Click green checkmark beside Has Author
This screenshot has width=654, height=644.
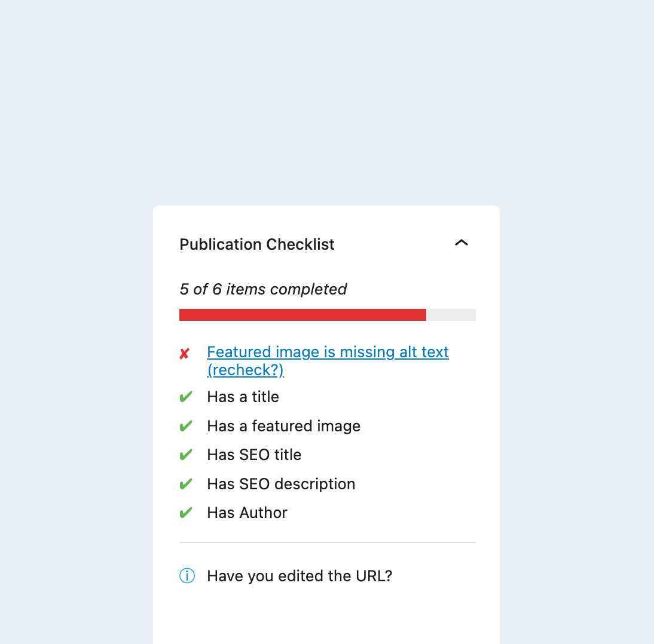pyautogui.click(x=186, y=513)
